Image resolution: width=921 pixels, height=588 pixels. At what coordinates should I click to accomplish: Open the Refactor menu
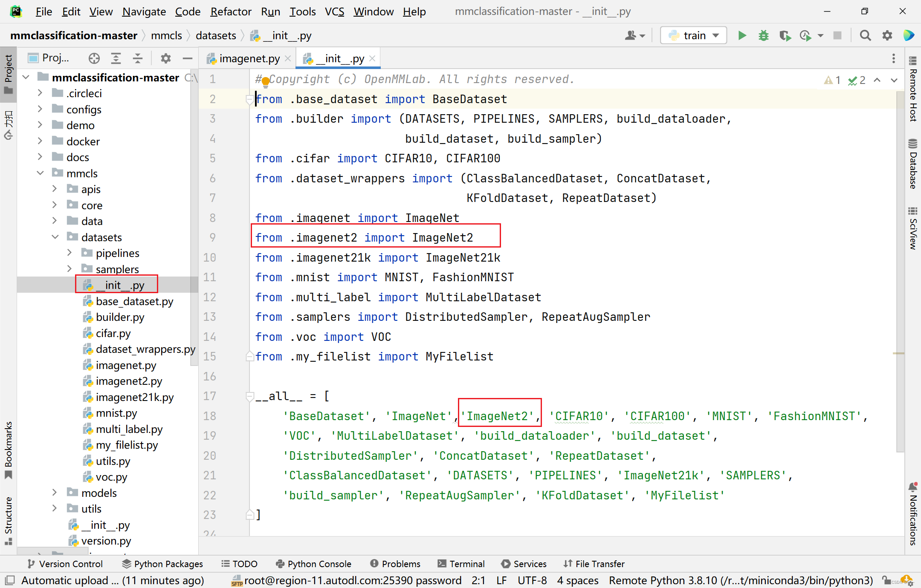pyautogui.click(x=231, y=12)
